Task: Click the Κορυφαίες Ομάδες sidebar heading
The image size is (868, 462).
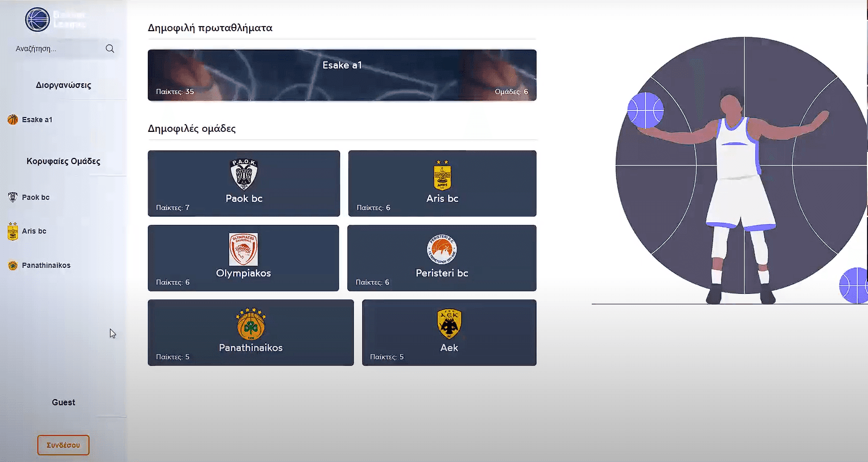Action: [63, 161]
